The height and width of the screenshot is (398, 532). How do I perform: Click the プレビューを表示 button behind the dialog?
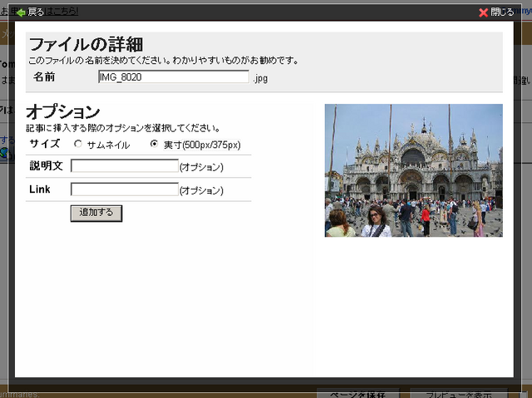pos(459,393)
